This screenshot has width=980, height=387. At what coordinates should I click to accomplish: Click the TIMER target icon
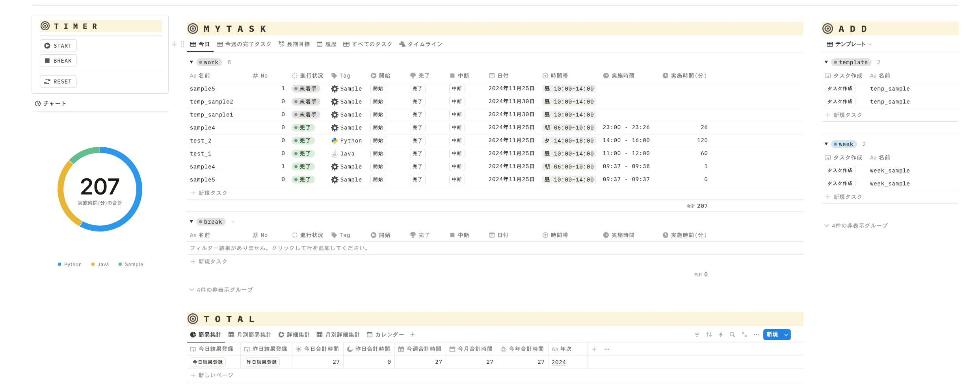click(x=45, y=26)
